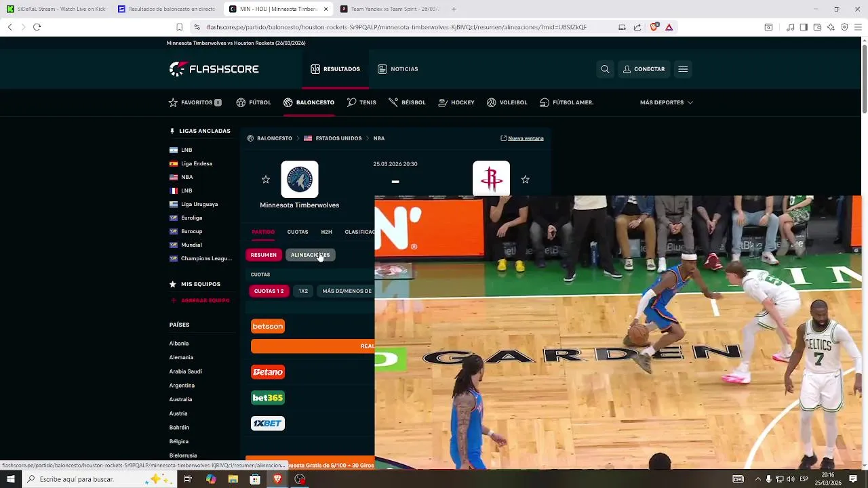This screenshot has width=868, height=488.
Task: Switch to SiDeRaL Stream Kick tab
Action: 57,9
